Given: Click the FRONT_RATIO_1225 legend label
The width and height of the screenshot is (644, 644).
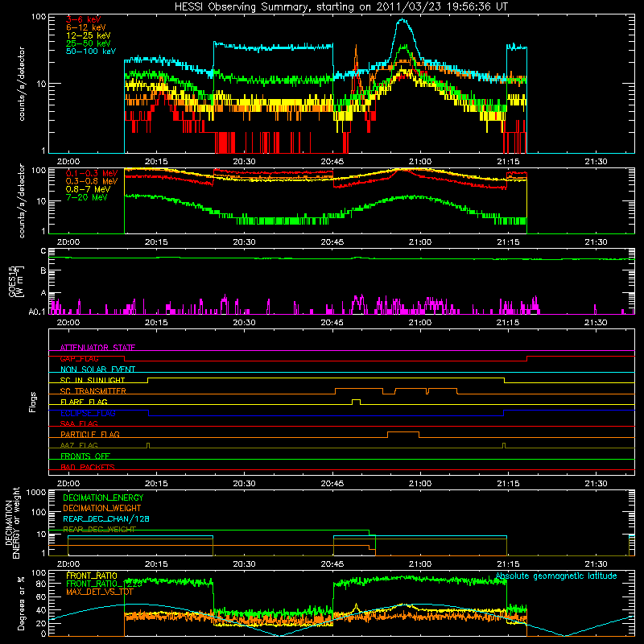Looking at the screenshot, I should pos(104,584).
